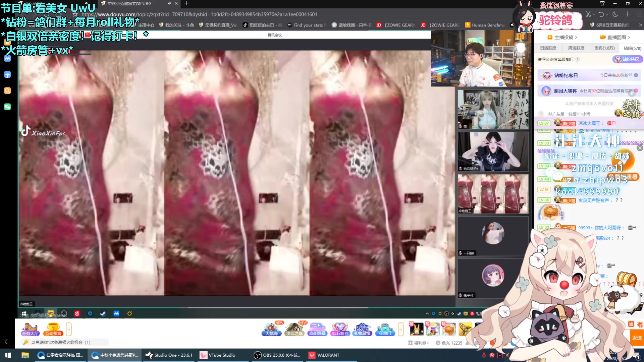Switch to 贵宾(1.8万) tab
644x362 pixels.
tap(604, 48)
